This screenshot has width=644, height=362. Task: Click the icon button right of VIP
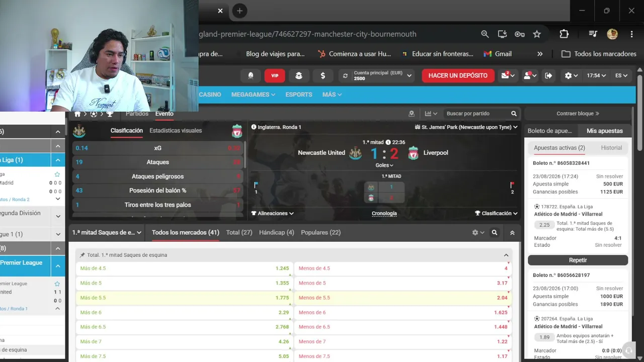[x=299, y=75]
